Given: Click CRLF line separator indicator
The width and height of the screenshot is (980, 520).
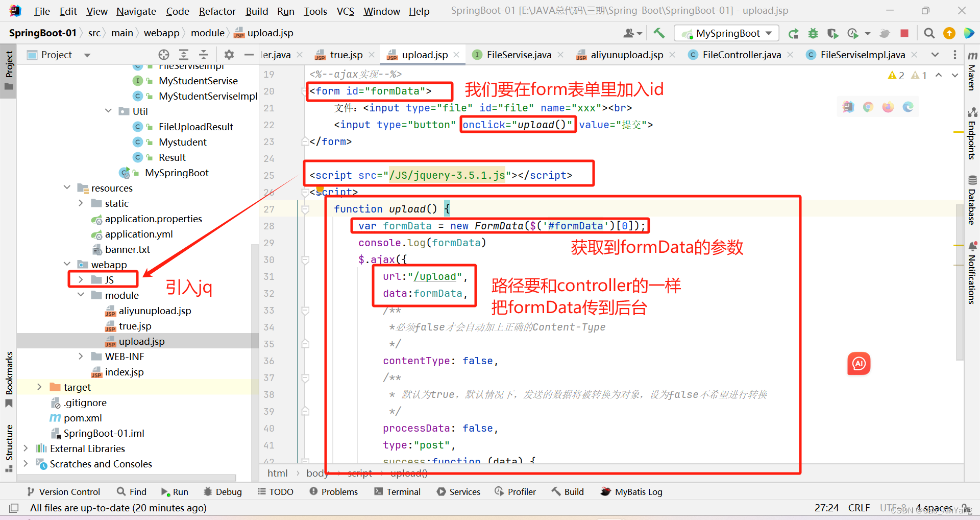Looking at the screenshot, I should (859, 508).
